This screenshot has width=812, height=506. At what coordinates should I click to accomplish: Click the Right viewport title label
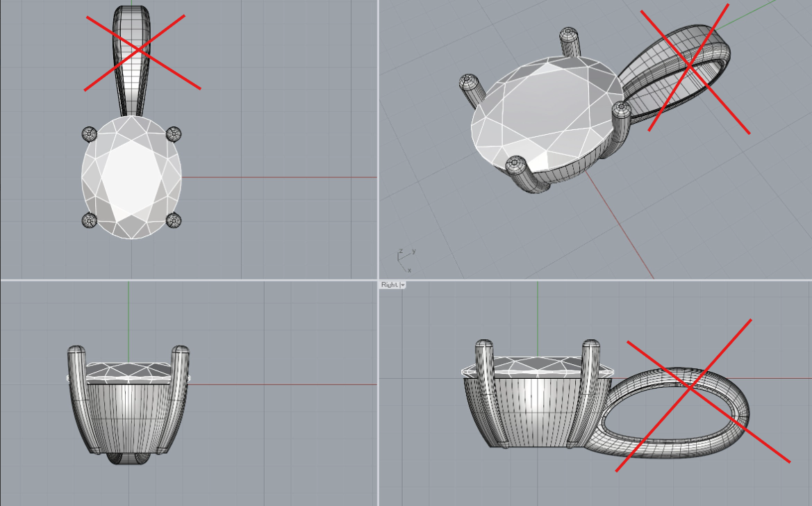390,285
